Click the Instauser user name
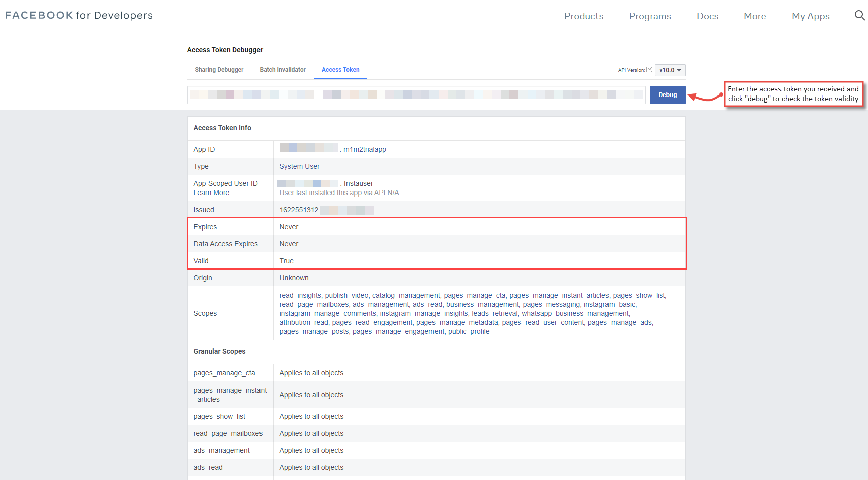The height and width of the screenshot is (480, 868). (359, 183)
